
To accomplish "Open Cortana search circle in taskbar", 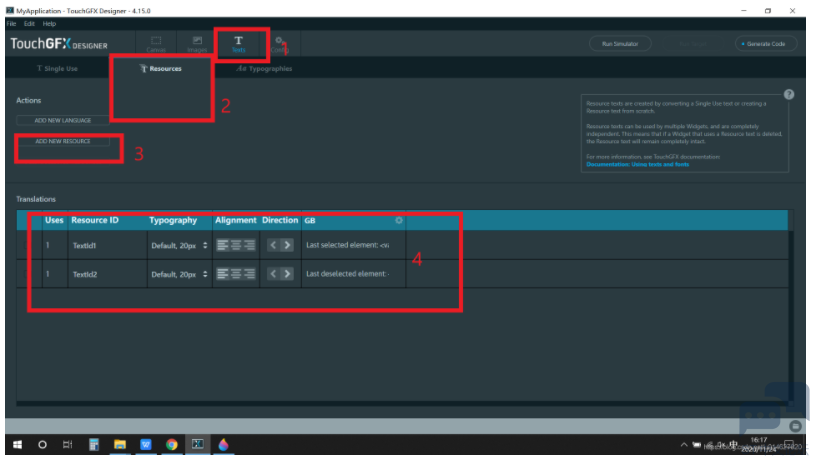I will 42,445.
